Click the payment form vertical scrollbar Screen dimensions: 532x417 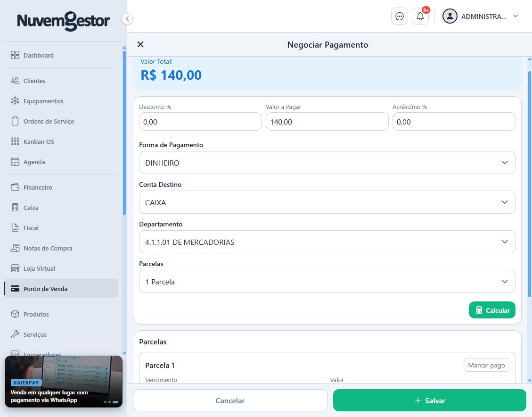coord(529,183)
